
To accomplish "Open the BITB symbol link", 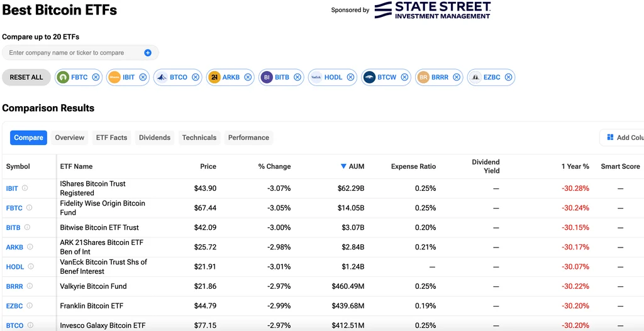I will coord(14,227).
